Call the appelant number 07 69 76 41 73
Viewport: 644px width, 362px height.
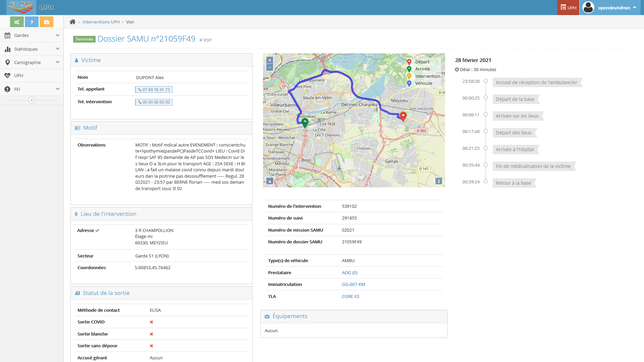tap(154, 89)
